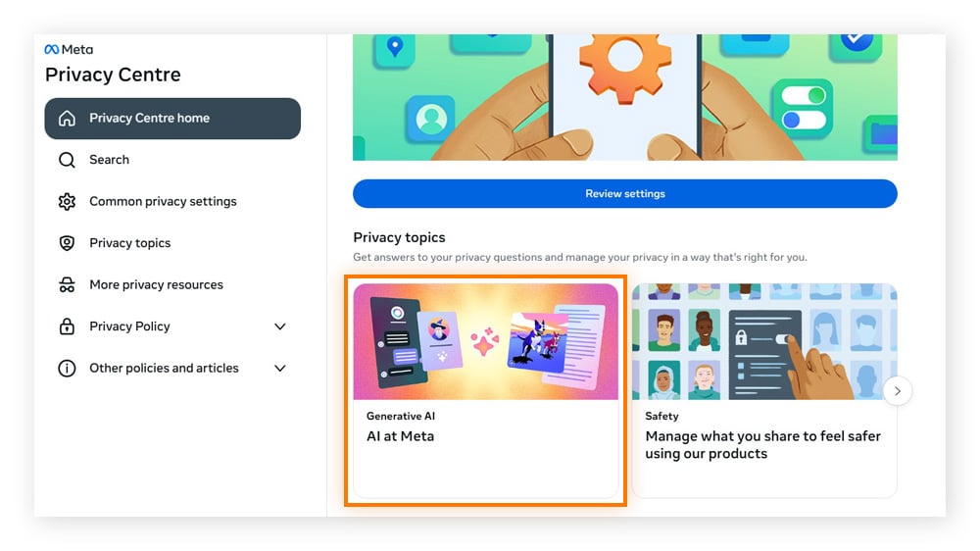Show next privacy topic with arrow
980x551 pixels.
[x=898, y=391]
